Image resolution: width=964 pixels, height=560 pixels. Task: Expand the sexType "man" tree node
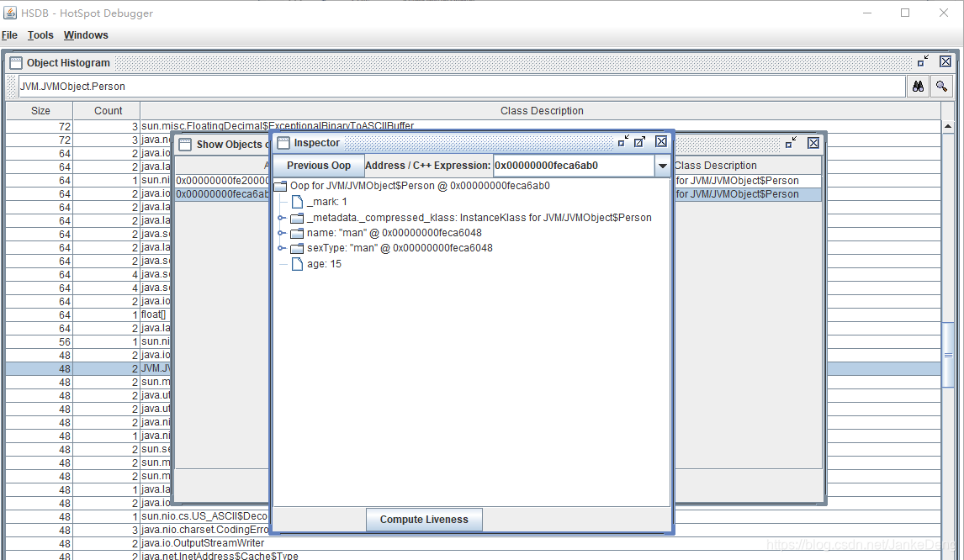point(280,248)
